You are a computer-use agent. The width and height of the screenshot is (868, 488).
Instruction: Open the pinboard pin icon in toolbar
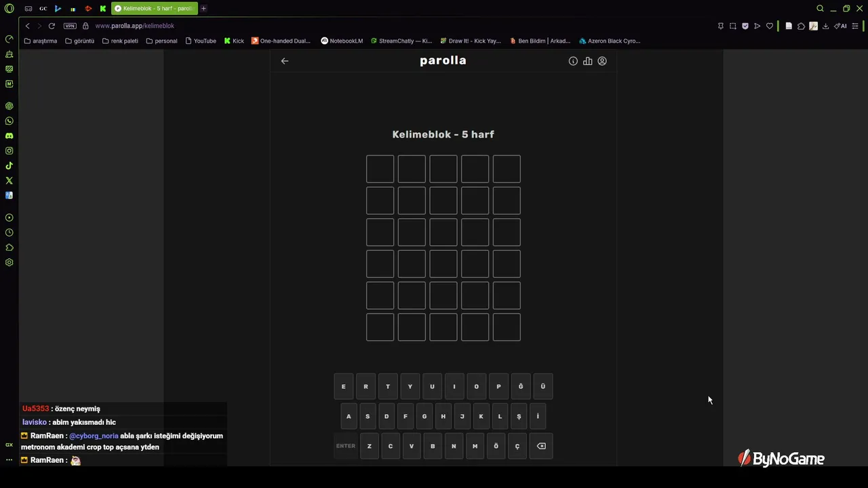[x=720, y=26]
